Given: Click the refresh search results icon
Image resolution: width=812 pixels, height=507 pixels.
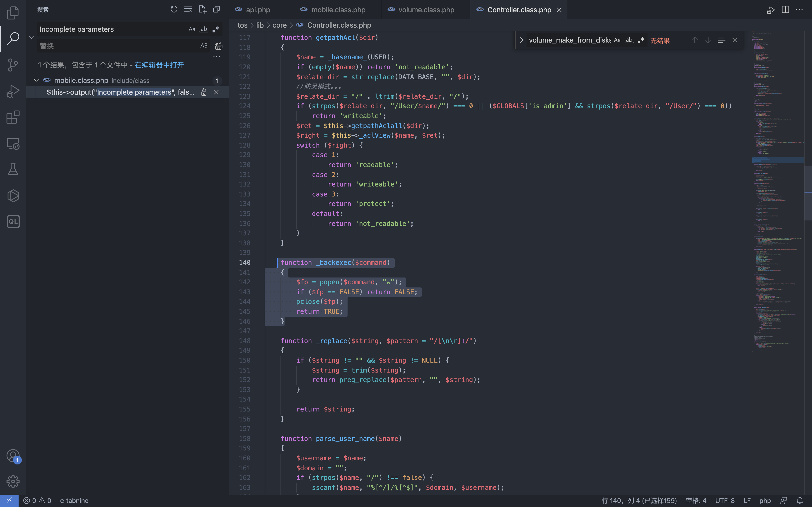Looking at the screenshot, I should pyautogui.click(x=174, y=9).
